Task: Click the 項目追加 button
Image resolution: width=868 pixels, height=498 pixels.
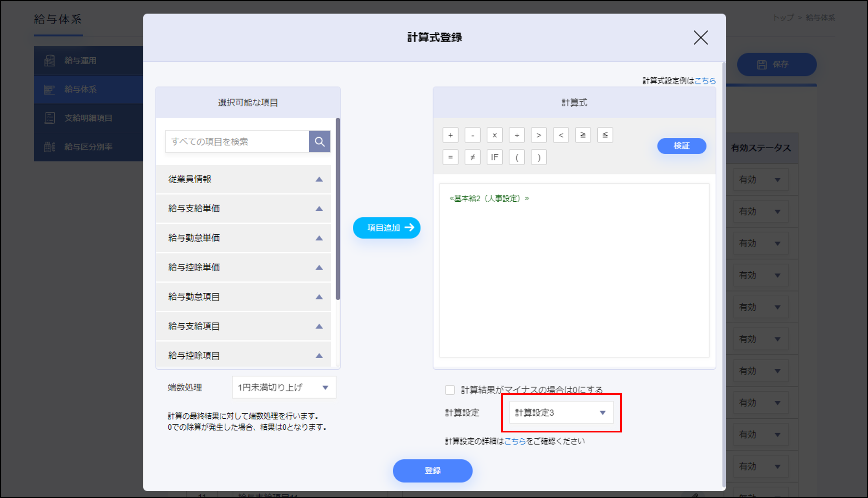Action: 386,228
